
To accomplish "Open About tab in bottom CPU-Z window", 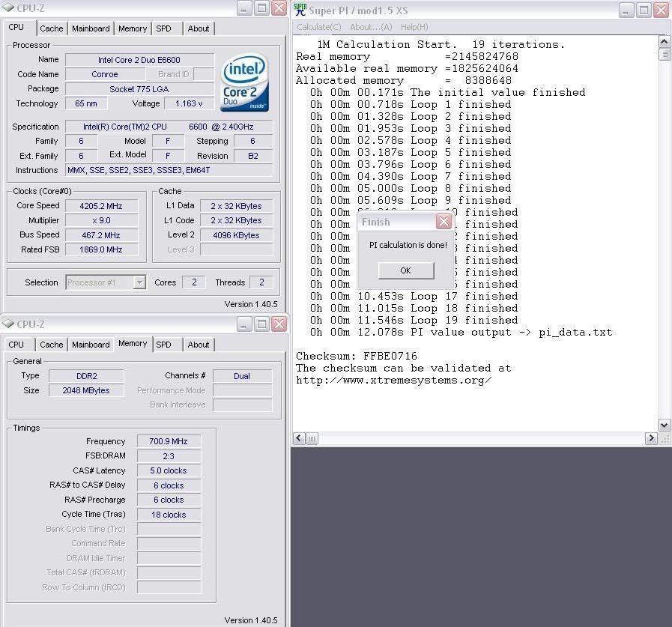I will pyautogui.click(x=199, y=345).
